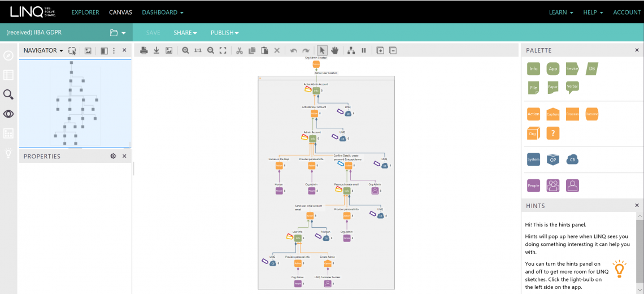Reset zoom to 1:1
This screenshot has height=294, width=644.
point(198,50)
